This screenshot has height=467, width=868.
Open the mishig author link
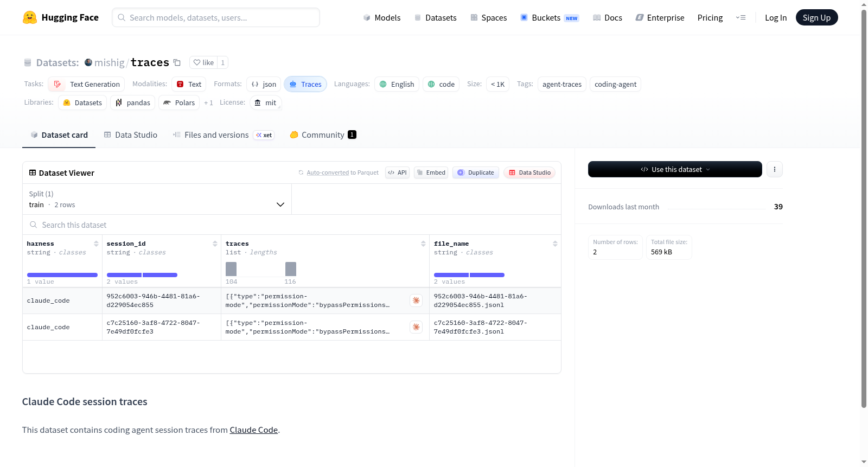tap(110, 62)
